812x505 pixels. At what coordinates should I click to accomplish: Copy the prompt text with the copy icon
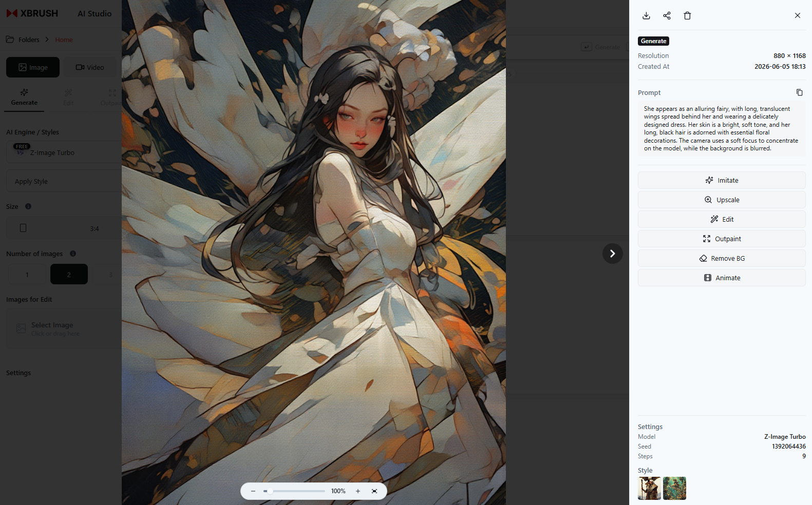799,92
